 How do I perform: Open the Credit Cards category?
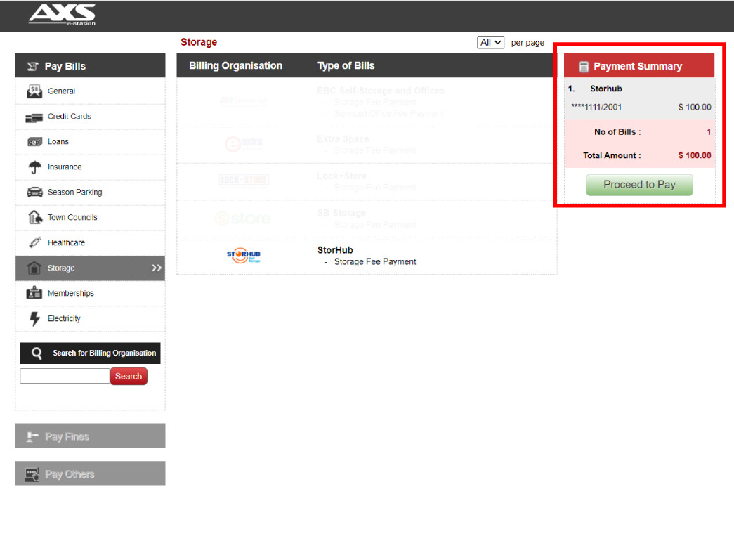[x=91, y=117]
